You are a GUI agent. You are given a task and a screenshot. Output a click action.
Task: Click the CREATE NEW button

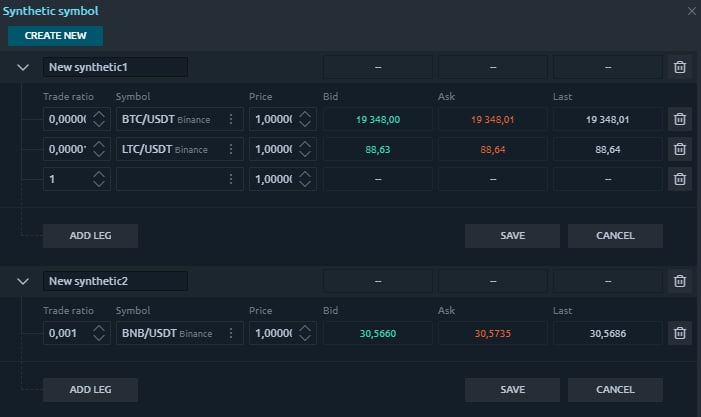tap(55, 36)
